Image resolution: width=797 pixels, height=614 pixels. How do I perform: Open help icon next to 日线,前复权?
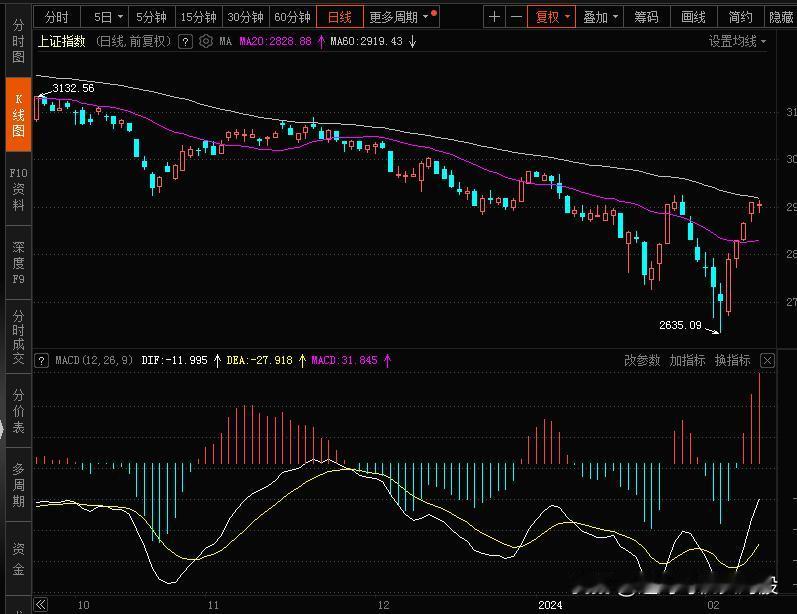point(186,42)
